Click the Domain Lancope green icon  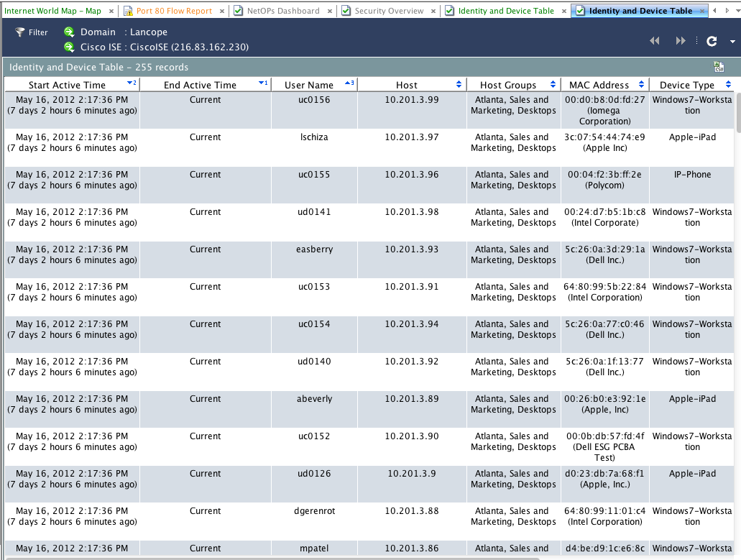click(x=69, y=32)
